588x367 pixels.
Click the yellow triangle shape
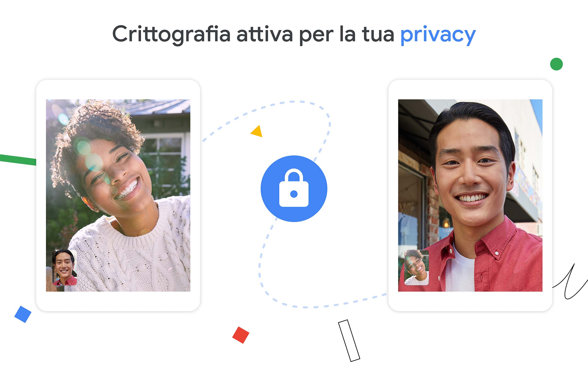[257, 132]
